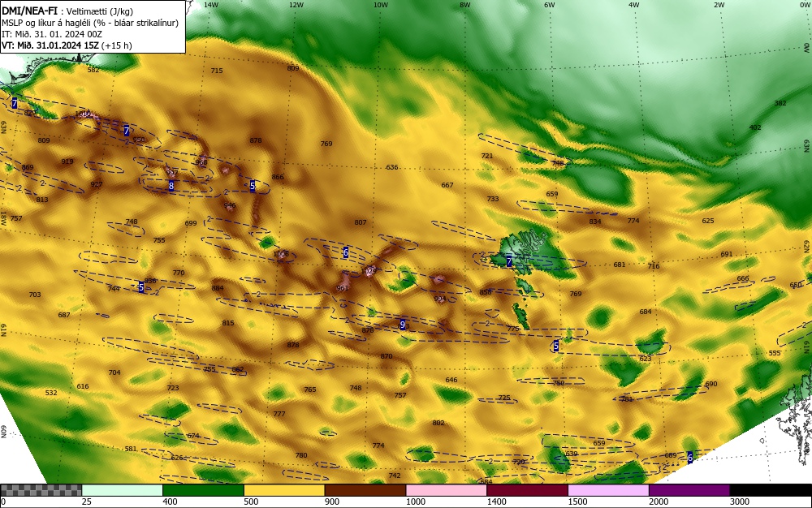Click the 'IT: Mið. 31. 01. 2024 00Z' line
812x508 pixels.
click(52, 34)
